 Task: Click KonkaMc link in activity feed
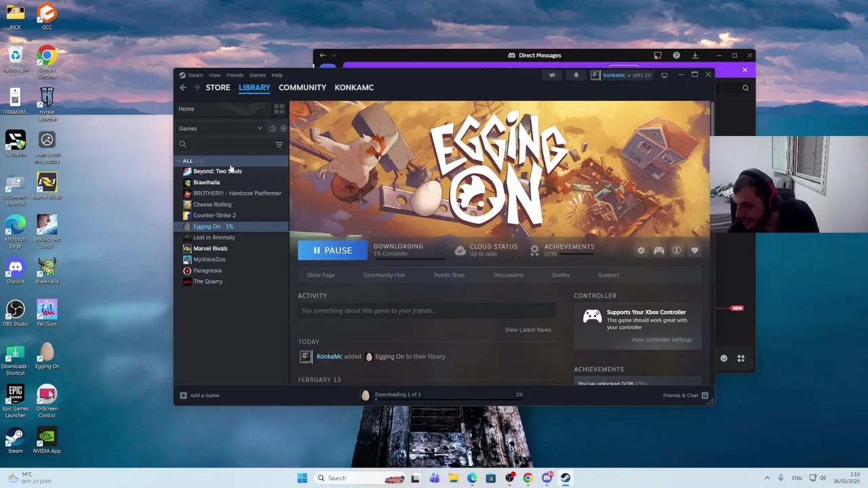click(x=329, y=357)
